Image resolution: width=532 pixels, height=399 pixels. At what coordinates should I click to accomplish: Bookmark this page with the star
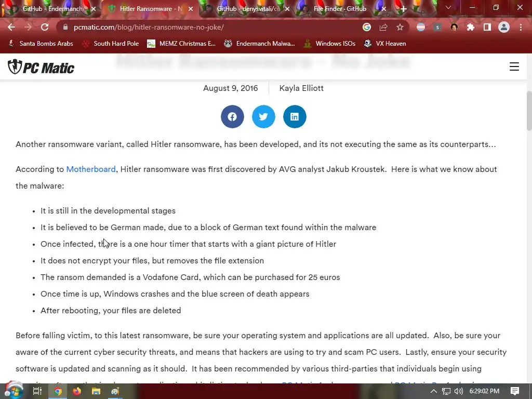point(400,27)
